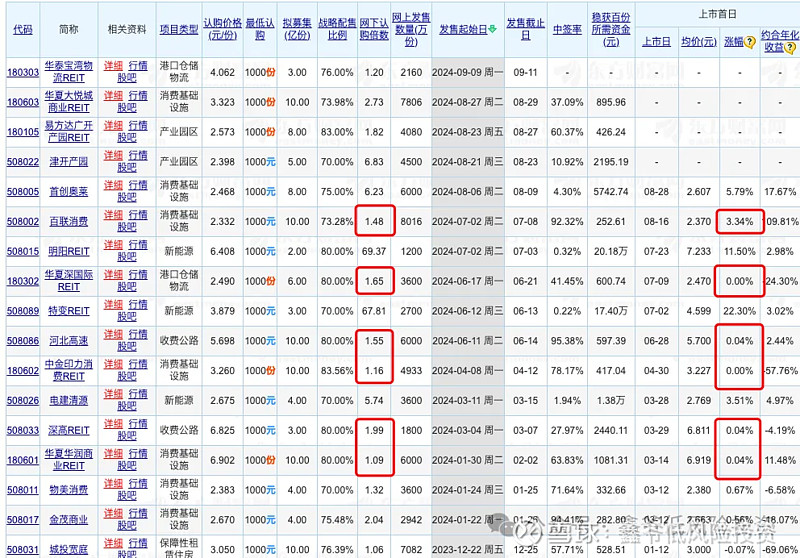Open code link 180601
This screenshot has width=800, height=558.
click(23, 460)
